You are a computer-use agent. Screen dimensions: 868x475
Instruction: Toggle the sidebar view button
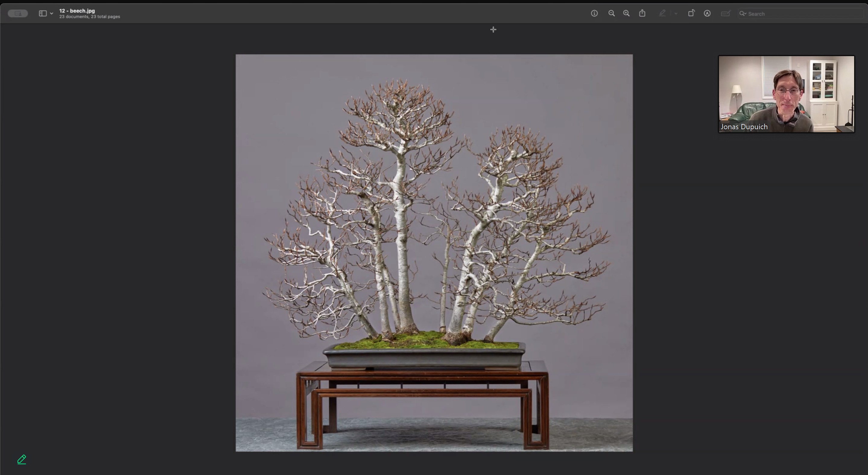pos(43,14)
